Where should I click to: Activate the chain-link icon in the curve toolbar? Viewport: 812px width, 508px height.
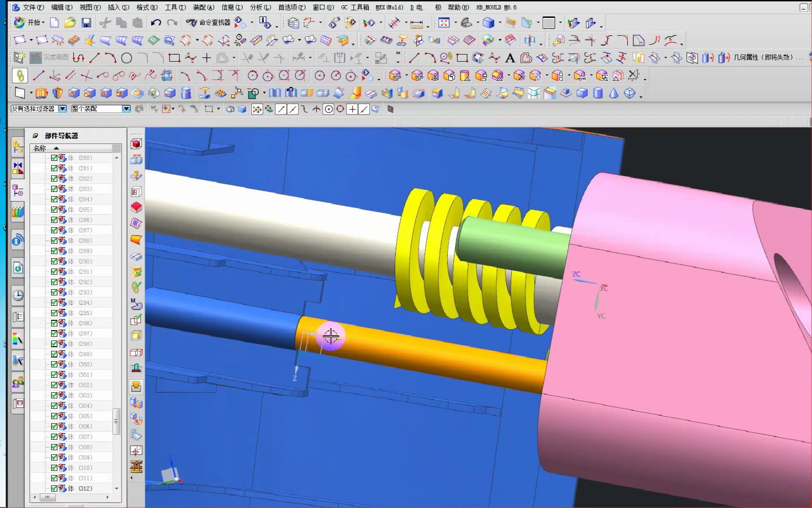point(20,75)
